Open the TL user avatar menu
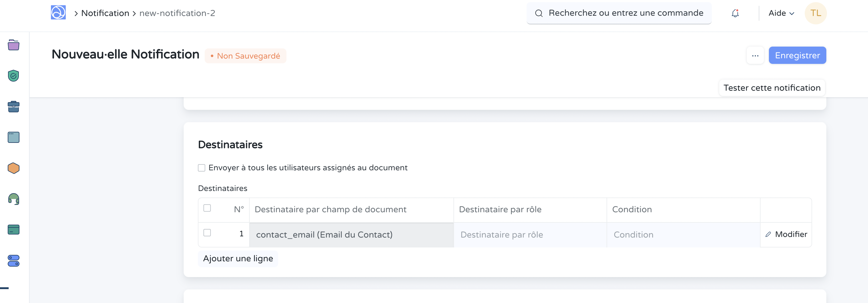Image resolution: width=868 pixels, height=303 pixels. (x=816, y=13)
